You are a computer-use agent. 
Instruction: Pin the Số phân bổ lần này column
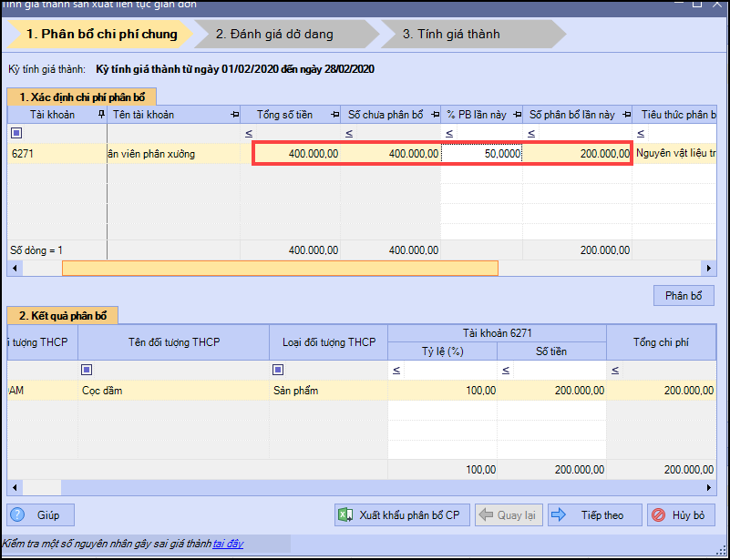(x=626, y=115)
